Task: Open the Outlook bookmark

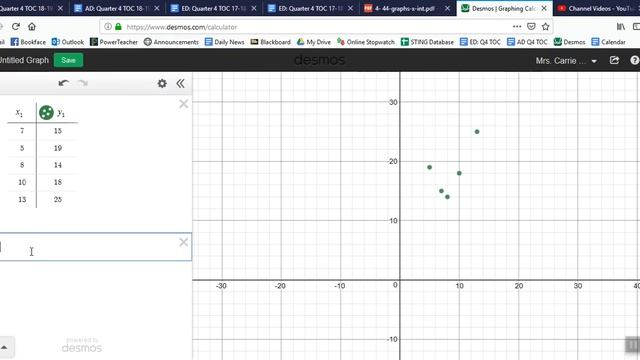Action: [x=68, y=42]
